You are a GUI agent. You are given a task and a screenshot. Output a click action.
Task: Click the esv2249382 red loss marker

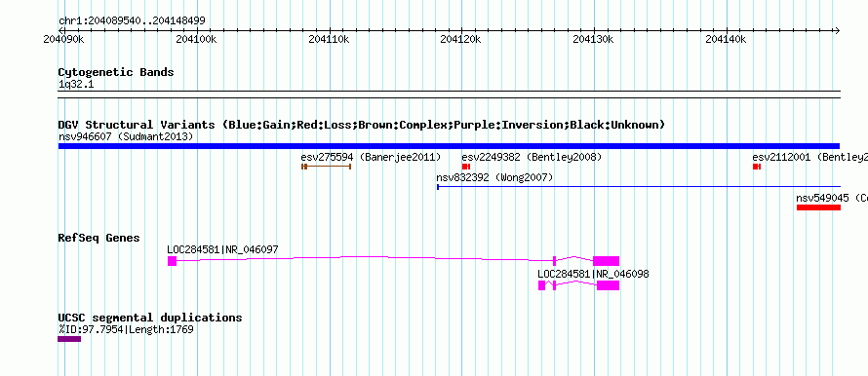coord(466,166)
